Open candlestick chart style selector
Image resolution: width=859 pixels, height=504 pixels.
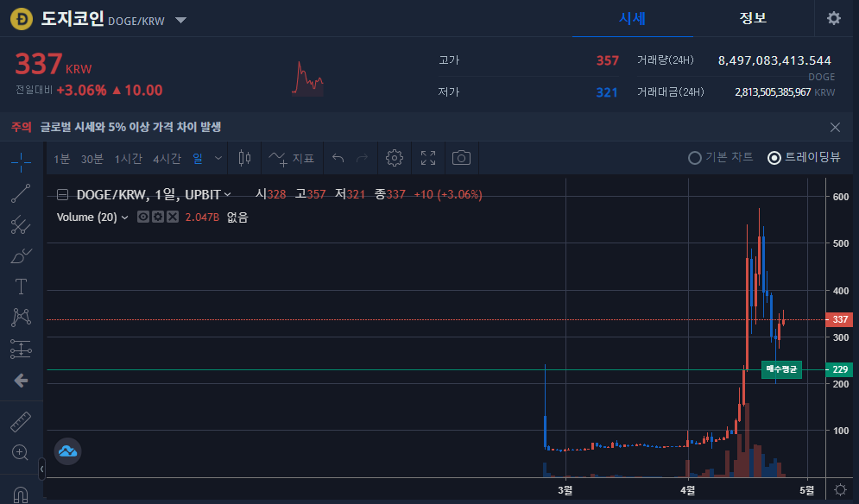tap(244, 158)
